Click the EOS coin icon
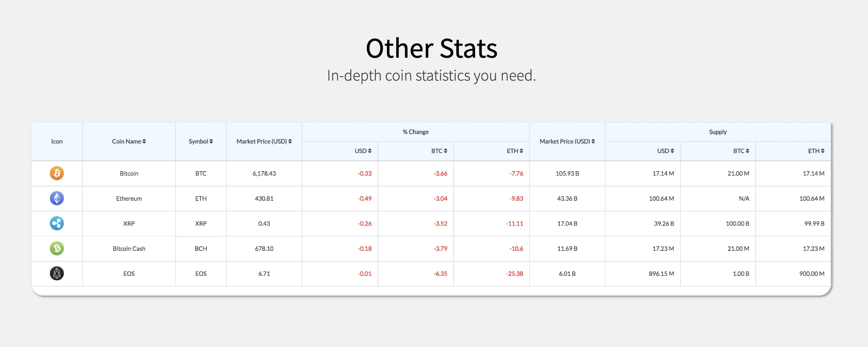Image resolution: width=868 pixels, height=347 pixels. 57,273
